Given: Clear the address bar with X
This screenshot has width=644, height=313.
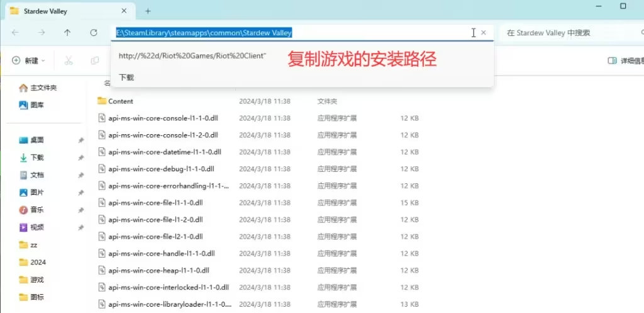Looking at the screenshot, I should tap(484, 33).
